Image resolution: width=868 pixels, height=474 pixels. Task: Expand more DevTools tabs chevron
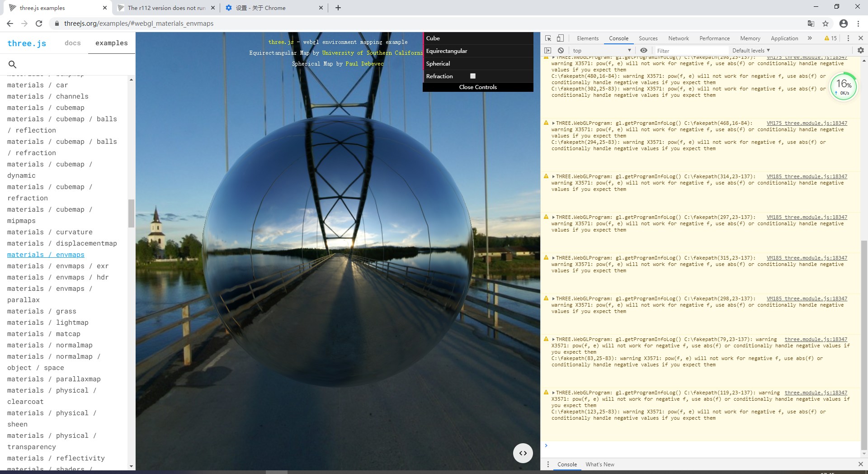coord(810,38)
